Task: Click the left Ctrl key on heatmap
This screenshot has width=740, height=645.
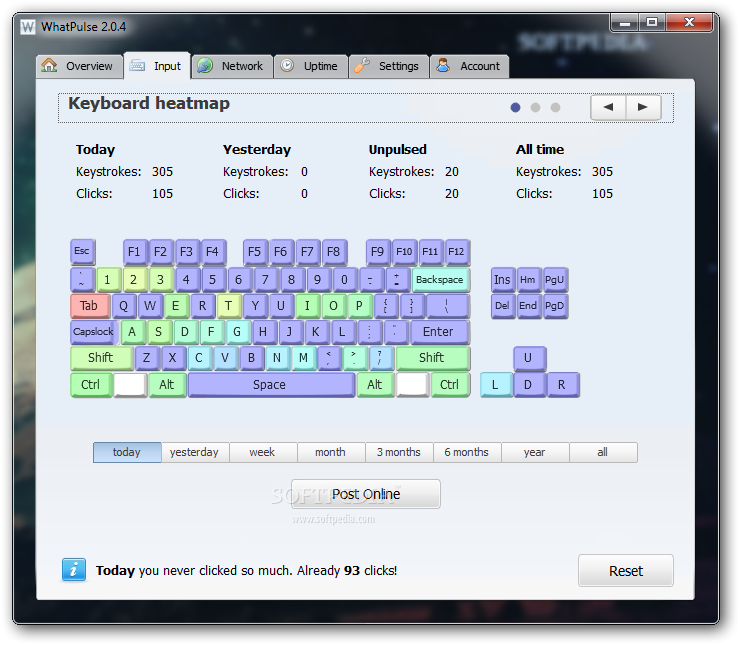Action: [x=92, y=385]
